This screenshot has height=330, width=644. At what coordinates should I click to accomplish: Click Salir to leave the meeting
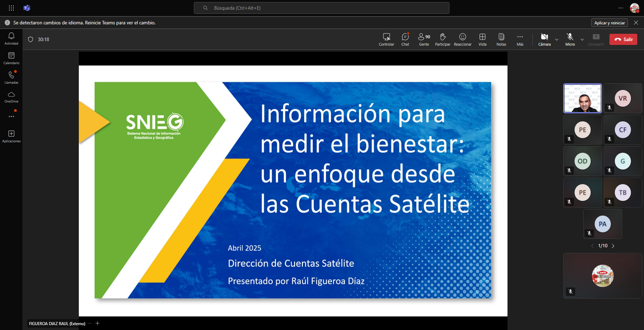point(623,40)
